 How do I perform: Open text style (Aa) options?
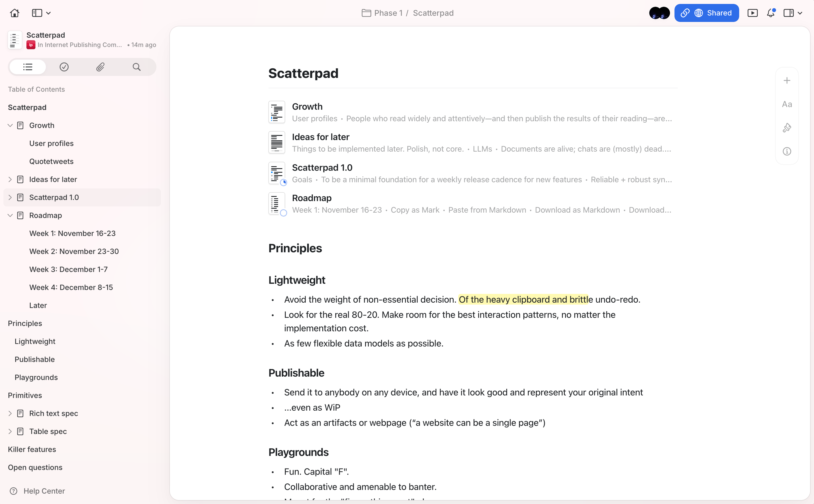[787, 104]
